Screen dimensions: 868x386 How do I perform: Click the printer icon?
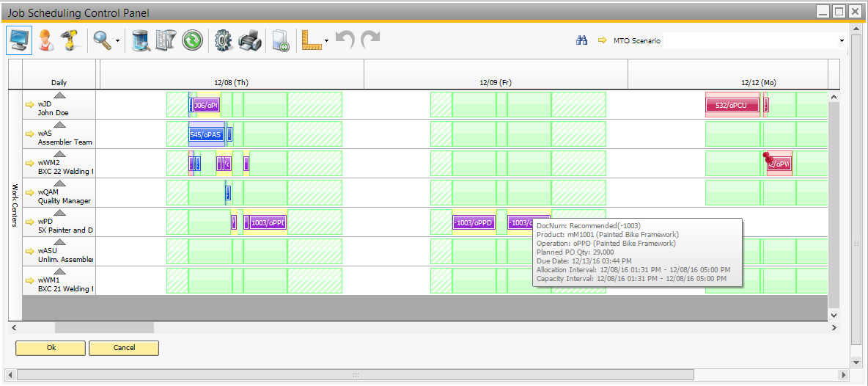tap(250, 40)
